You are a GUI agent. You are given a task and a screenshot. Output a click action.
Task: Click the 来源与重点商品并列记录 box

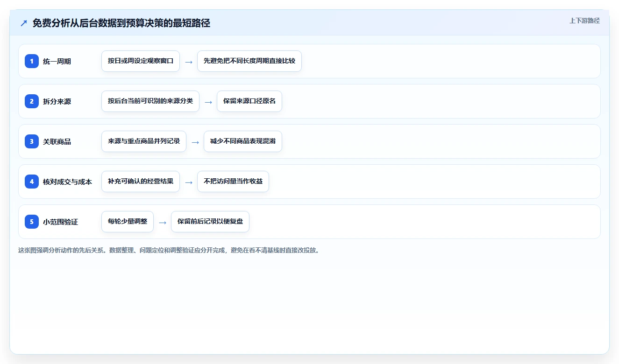click(144, 141)
